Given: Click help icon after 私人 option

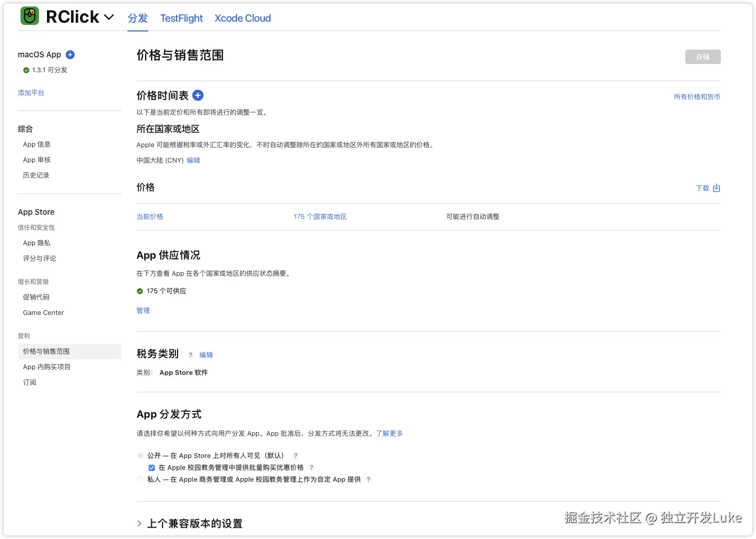Looking at the screenshot, I should coord(368,480).
